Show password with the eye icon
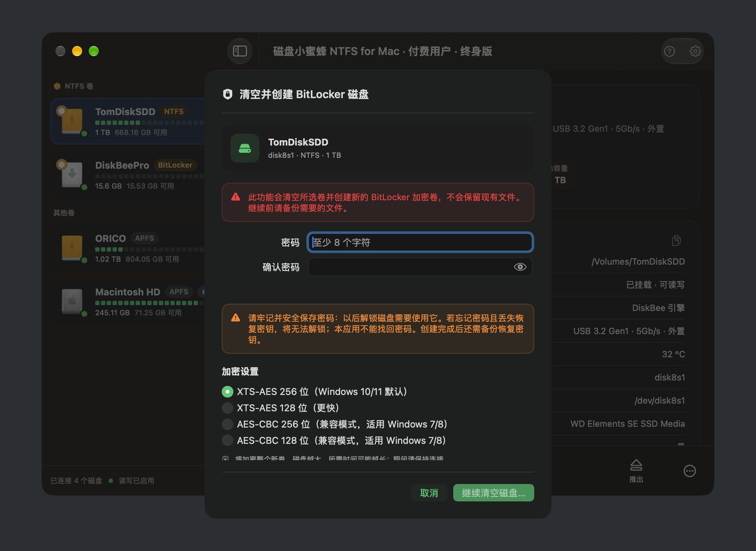 point(520,267)
